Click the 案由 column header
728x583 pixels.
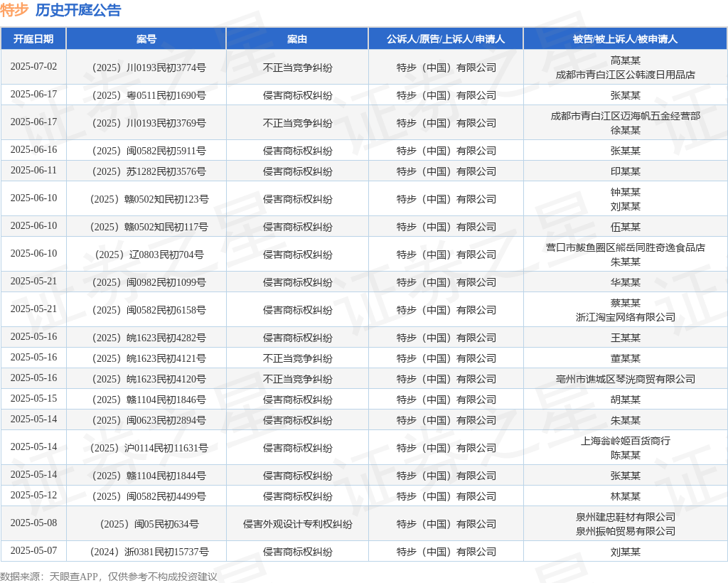pos(297,39)
